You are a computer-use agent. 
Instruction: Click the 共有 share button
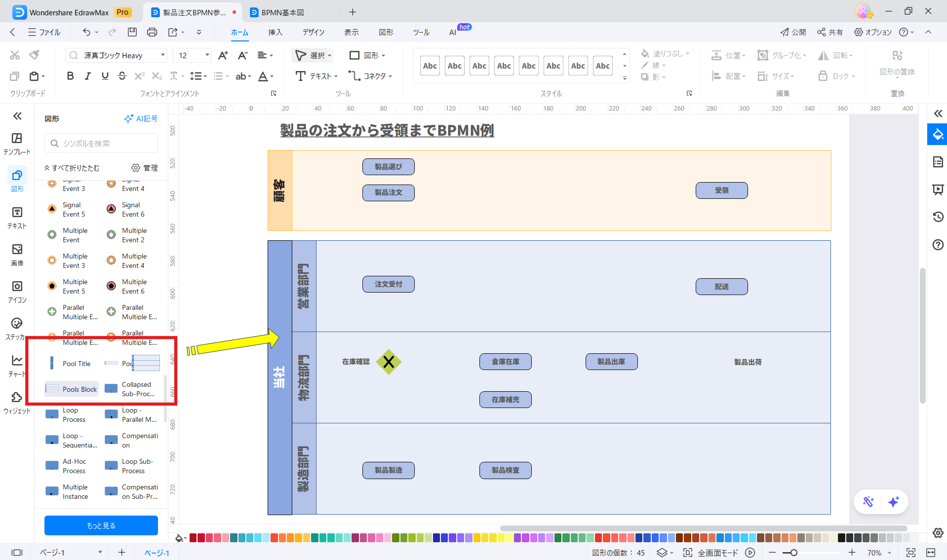829,32
